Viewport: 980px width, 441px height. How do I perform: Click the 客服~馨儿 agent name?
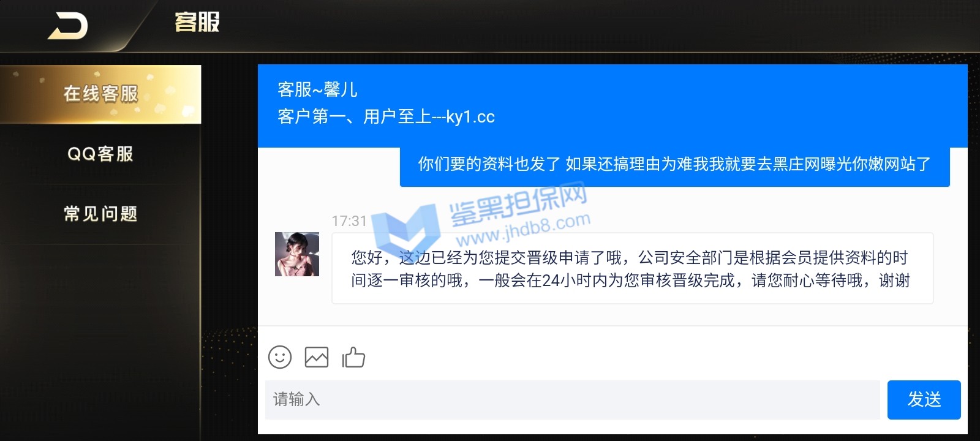(317, 90)
